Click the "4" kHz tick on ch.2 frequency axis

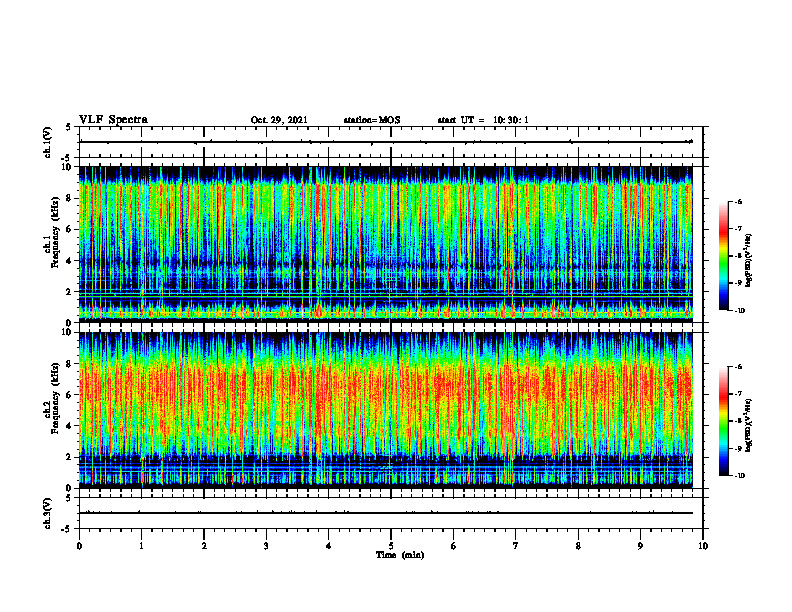70,426
